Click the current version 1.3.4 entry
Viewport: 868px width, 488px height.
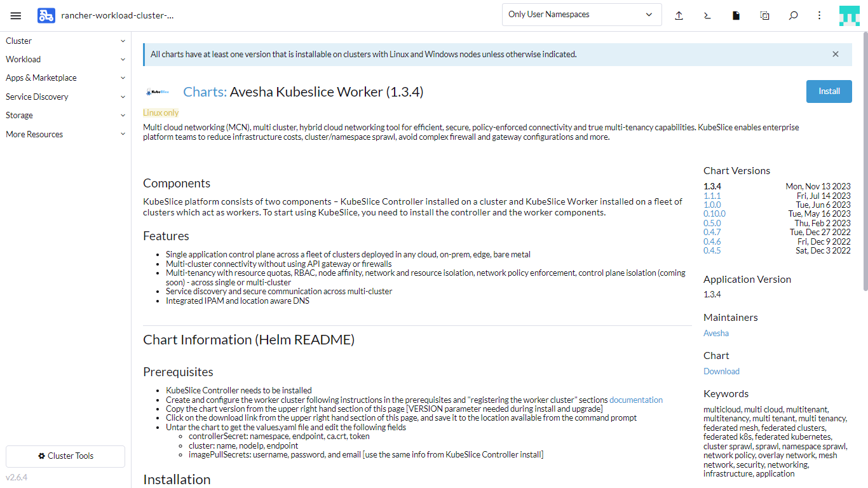click(x=712, y=187)
